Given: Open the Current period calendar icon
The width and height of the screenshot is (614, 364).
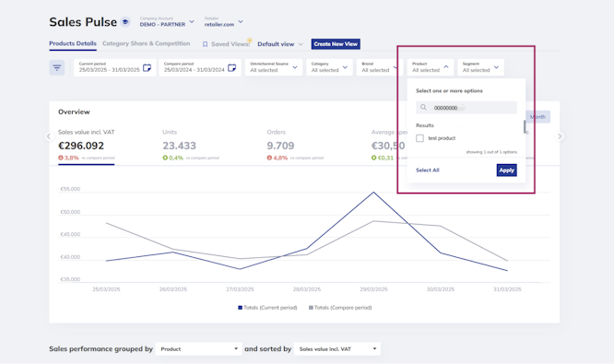Looking at the screenshot, I should (x=147, y=67).
